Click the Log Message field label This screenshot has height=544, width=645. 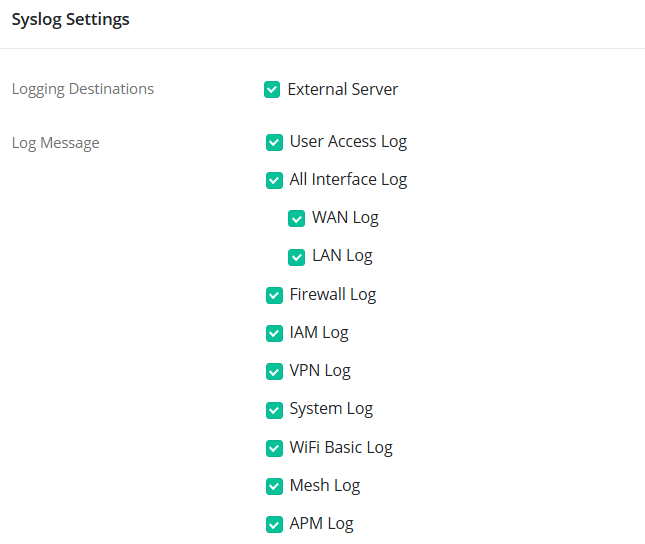tap(56, 143)
